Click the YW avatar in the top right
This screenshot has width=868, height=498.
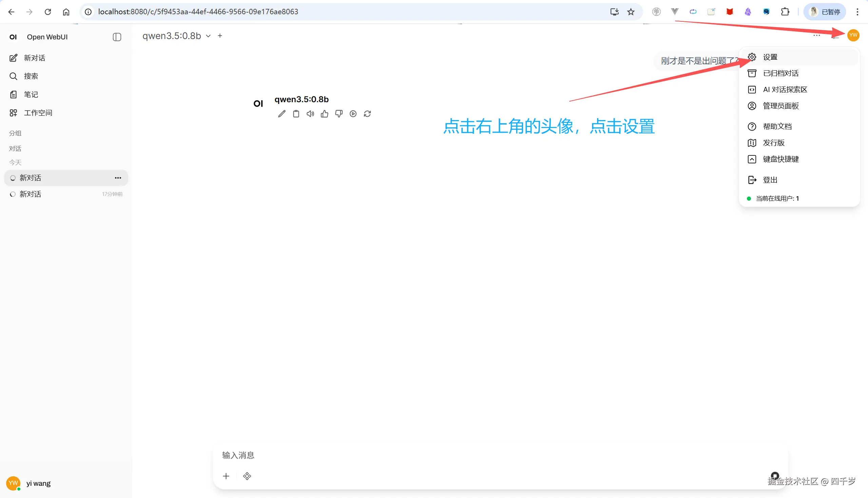click(x=853, y=35)
